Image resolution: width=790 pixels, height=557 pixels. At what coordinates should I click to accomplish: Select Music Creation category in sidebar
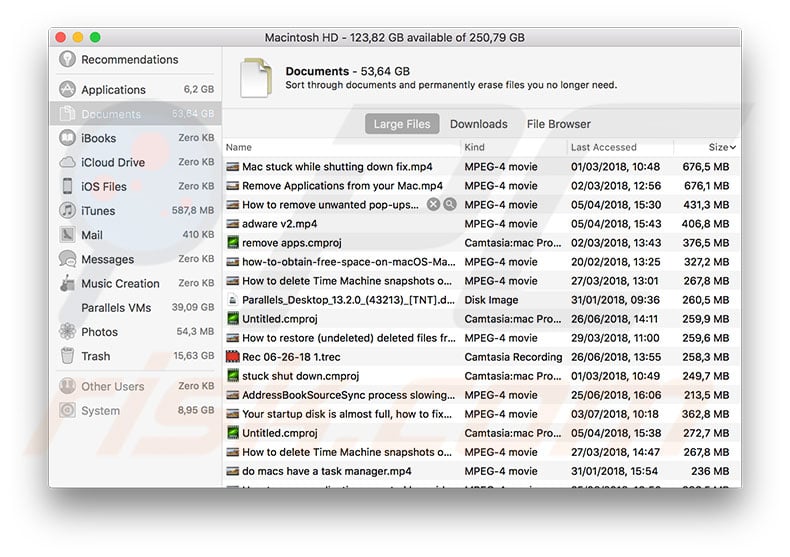120,284
